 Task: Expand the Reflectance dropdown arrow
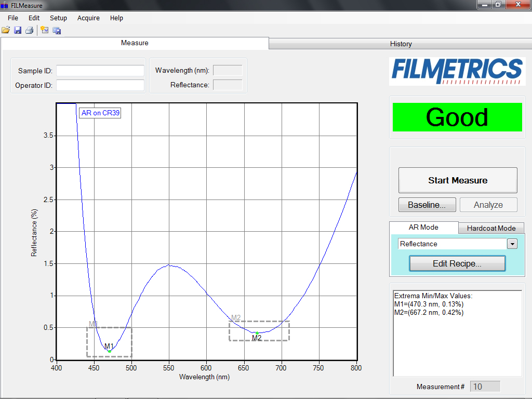pyautogui.click(x=512, y=244)
